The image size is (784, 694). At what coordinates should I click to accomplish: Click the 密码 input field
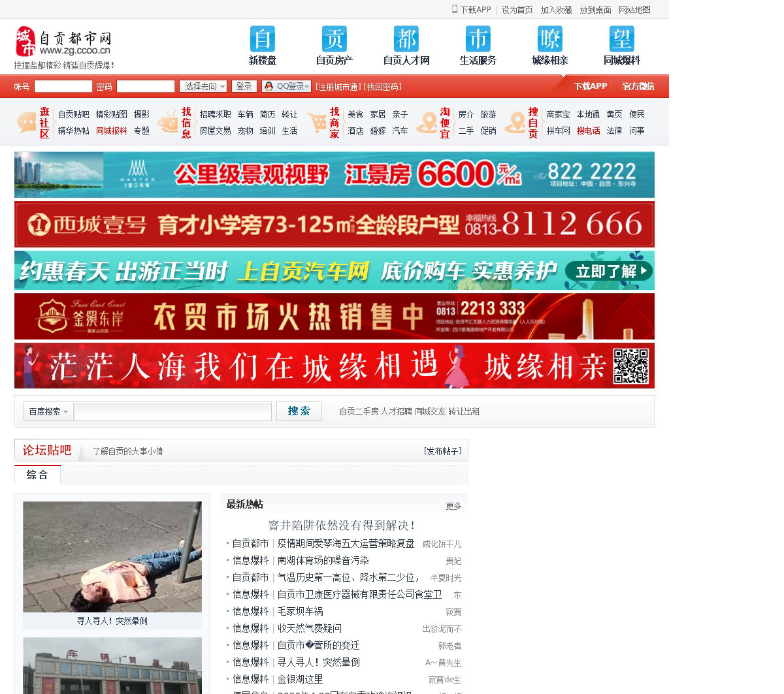(x=146, y=86)
